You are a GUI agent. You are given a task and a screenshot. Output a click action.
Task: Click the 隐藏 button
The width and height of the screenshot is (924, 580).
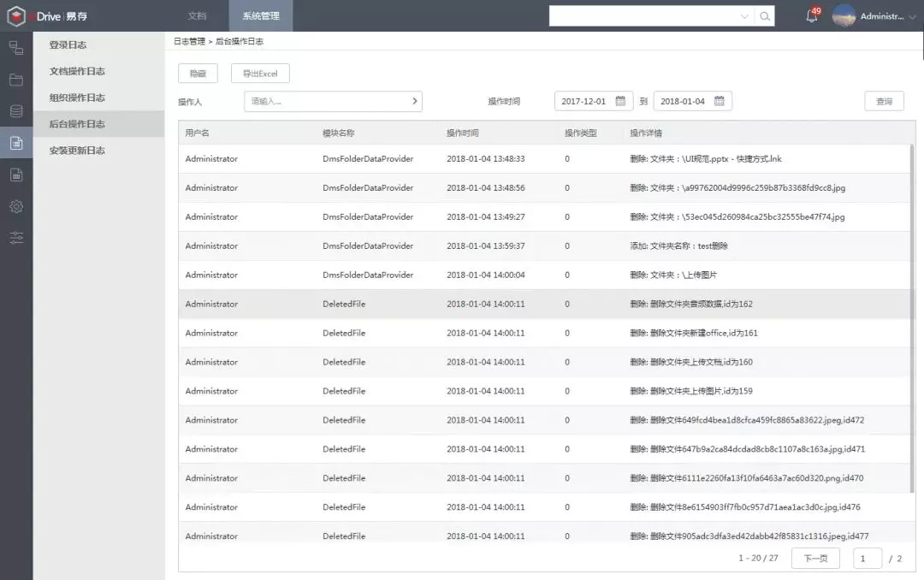[198, 73]
